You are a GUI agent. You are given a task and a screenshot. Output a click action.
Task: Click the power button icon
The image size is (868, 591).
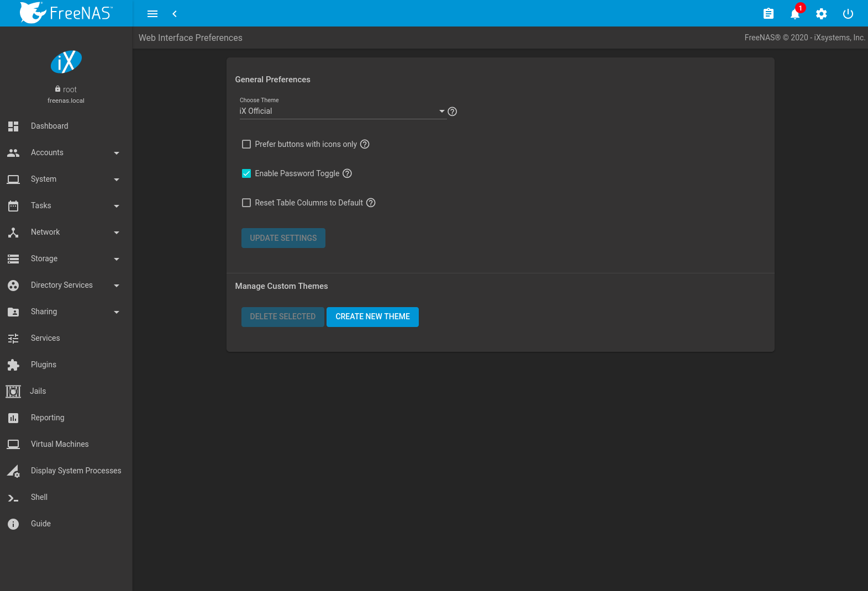coord(848,14)
